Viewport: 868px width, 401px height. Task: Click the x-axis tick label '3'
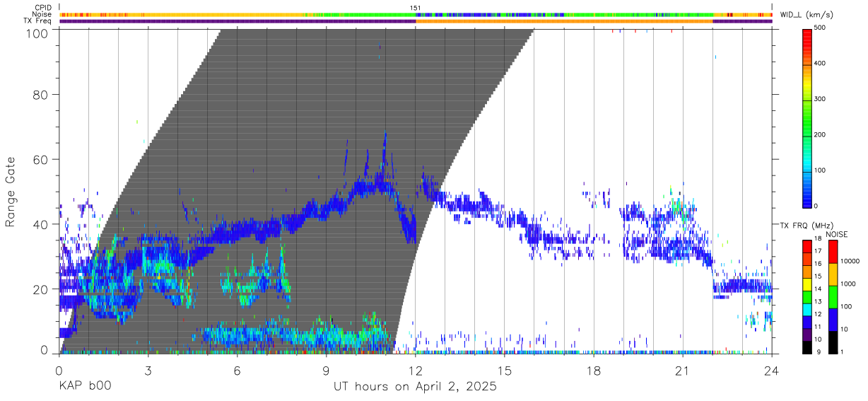(x=148, y=371)
